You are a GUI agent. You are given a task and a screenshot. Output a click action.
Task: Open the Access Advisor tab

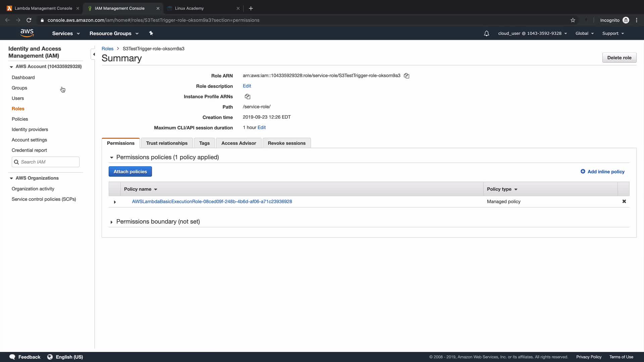(238, 143)
